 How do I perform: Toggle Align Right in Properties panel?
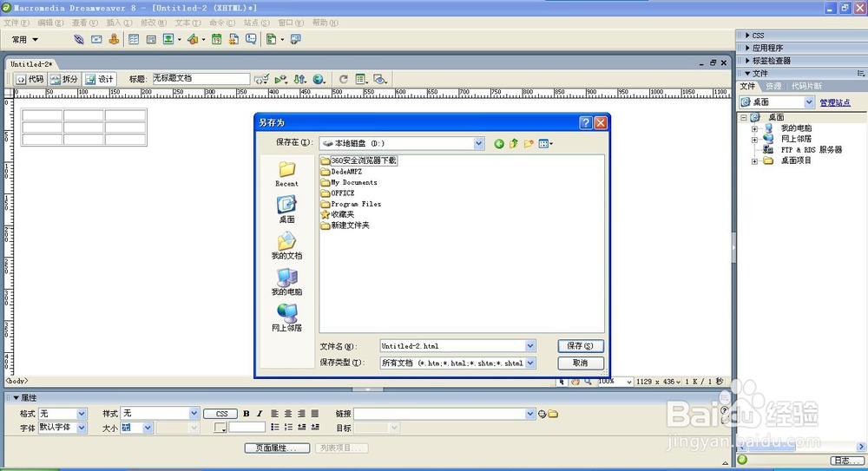301,414
